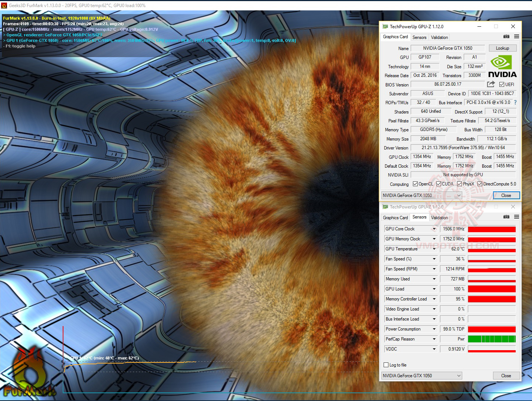This screenshot has width=532, height=401.
Task: Click the GPU Load red sensor graph
Action: (492, 289)
